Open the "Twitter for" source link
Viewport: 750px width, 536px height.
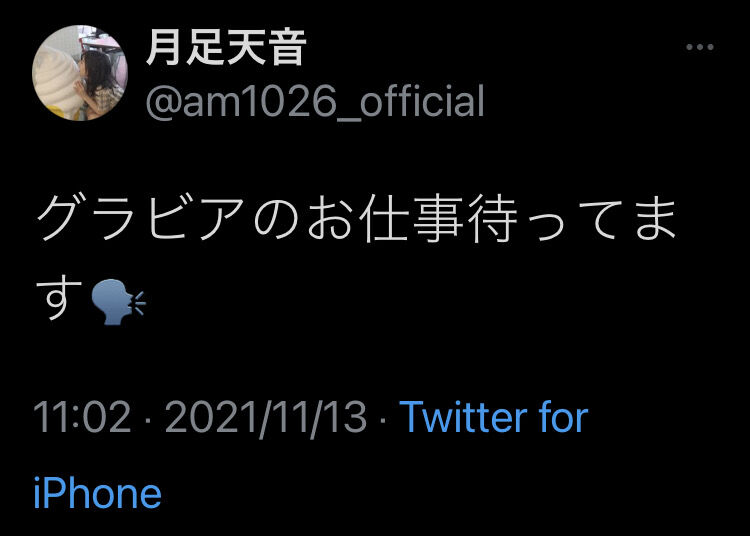[494, 416]
